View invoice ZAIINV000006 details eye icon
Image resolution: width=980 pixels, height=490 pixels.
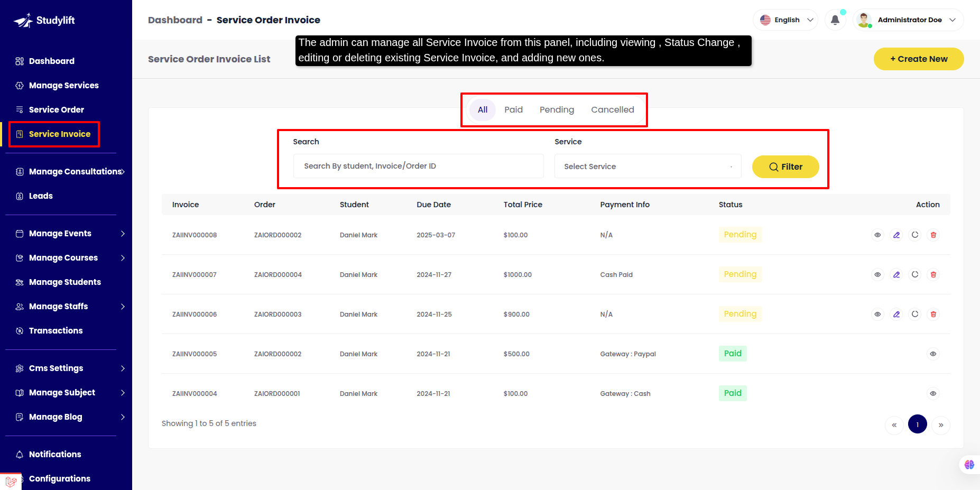[877, 314]
